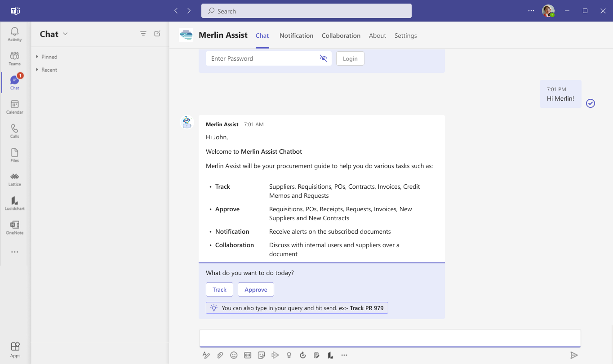Click the Loop refresh icon in compose bar
Image resolution: width=613 pixels, height=364 pixels.
[303, 355]
